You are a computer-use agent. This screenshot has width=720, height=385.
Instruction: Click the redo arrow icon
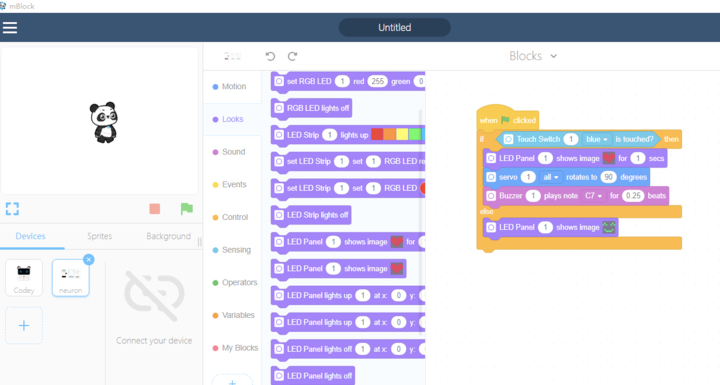[x=292, y=56]
